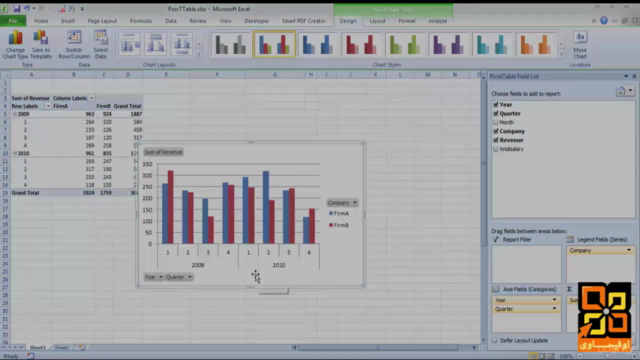Choose the second chart layout thumbnail

click(156, 44)
